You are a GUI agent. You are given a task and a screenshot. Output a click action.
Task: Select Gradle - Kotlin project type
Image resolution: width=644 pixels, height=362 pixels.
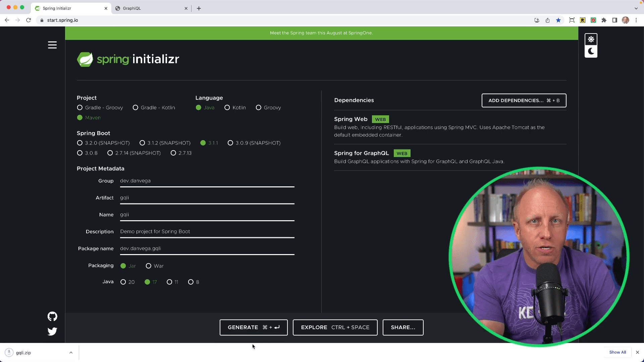[136, 108]
